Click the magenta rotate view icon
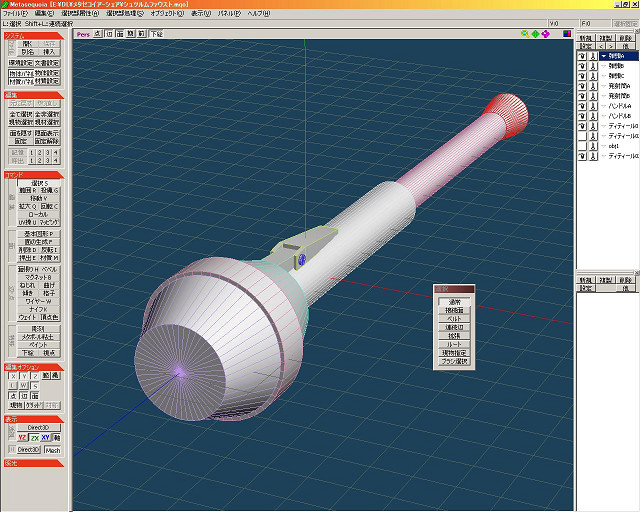Viewport: 640px width, 512px height. [x=546, y=34]
